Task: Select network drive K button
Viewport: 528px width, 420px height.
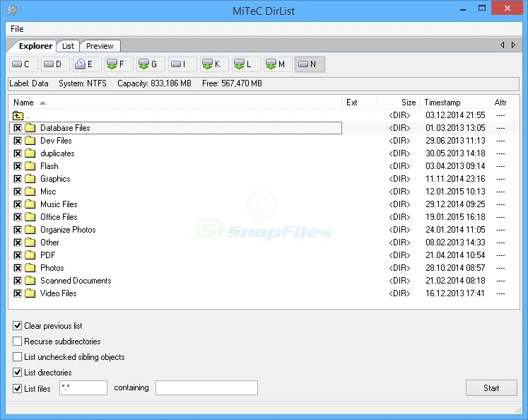Action: click(x=214, y=64)
